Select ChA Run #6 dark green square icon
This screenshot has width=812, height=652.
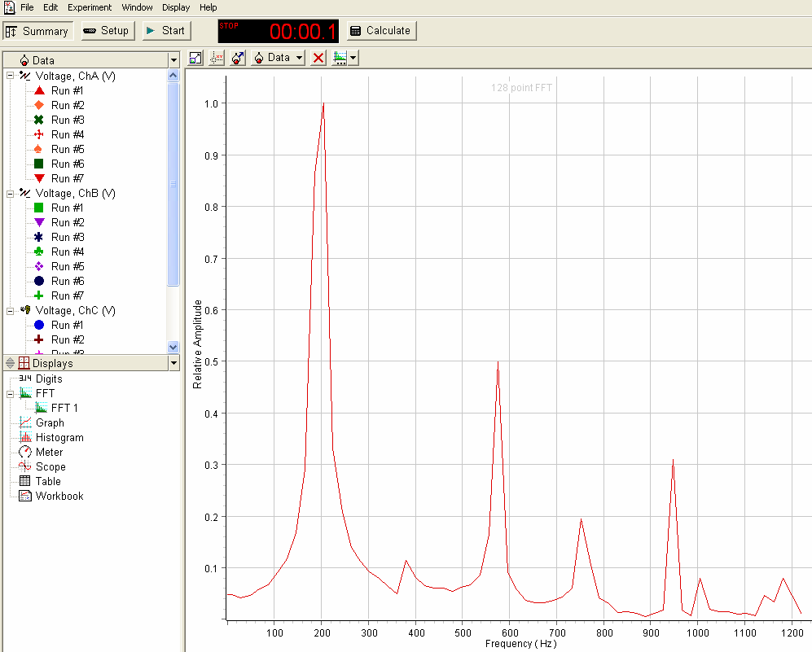pyautogui.click(x=39, y=164)
